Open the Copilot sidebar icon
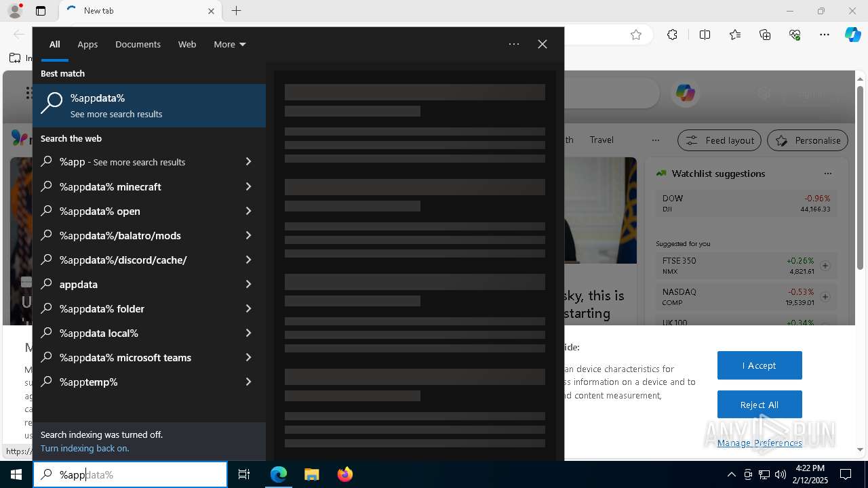Screen dimensions: 868x488 click(x=852, y=35)
